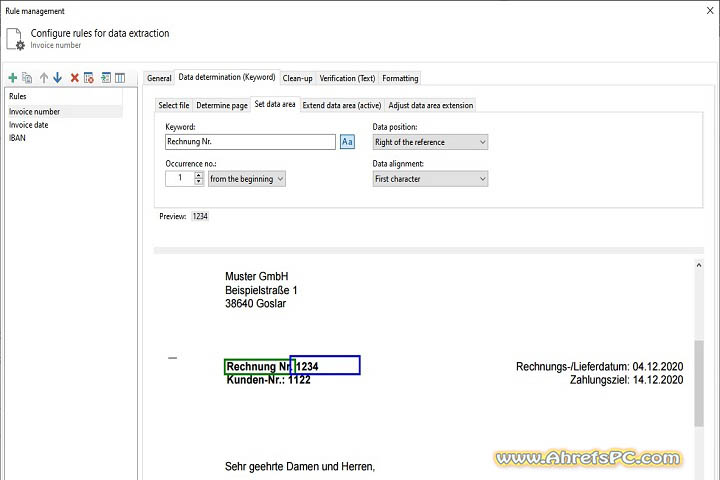Open the Verification (Text) tab
The width and height of the screenshot is (720, 480).
click(347, 78)
